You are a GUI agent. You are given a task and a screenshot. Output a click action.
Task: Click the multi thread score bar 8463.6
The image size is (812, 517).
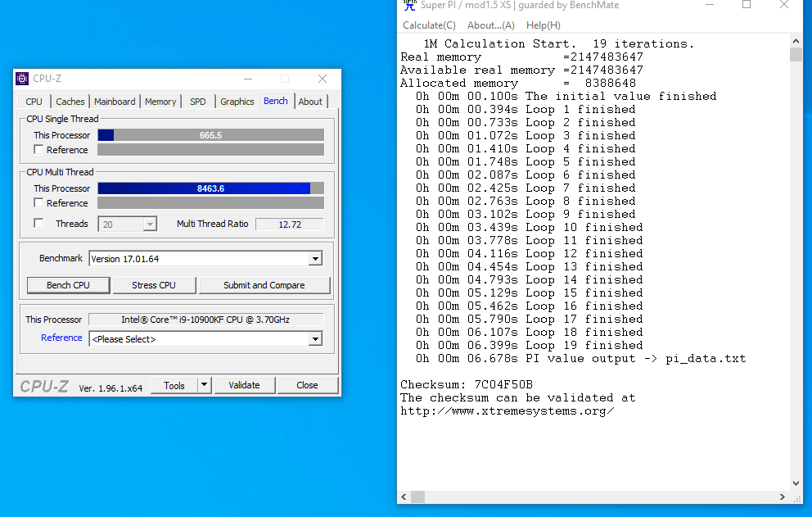[x=210, y=188]
